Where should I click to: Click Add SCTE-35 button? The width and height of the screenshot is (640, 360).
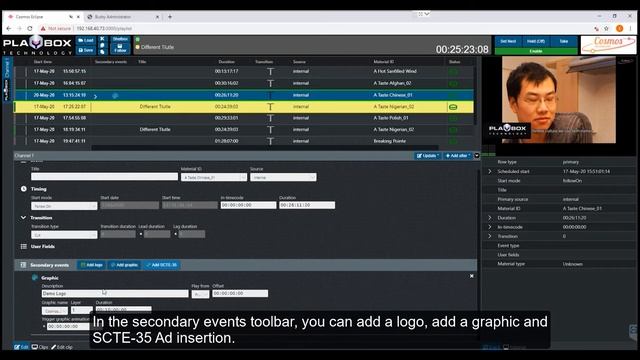(162, 265)
